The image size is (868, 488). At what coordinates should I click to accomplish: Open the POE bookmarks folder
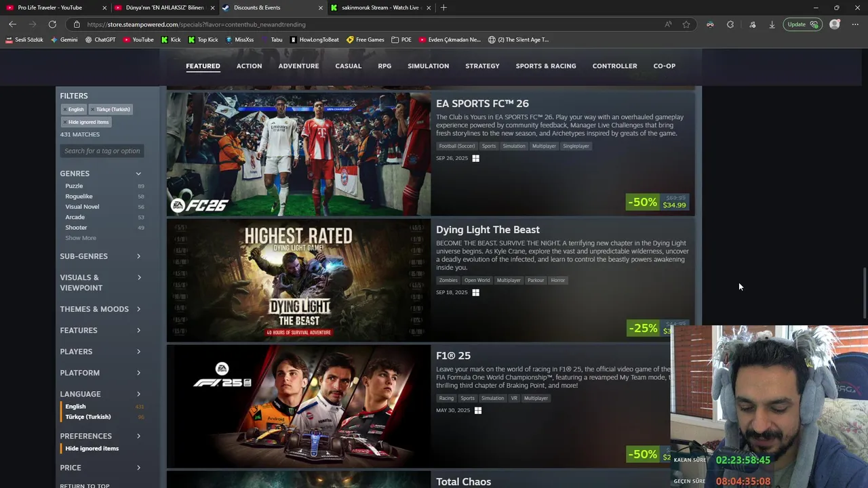[401, 39]
